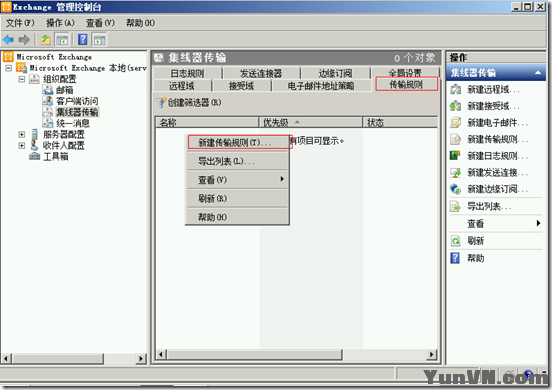
Task: Sort by the 名称 column header
Action: coord(207,122)
